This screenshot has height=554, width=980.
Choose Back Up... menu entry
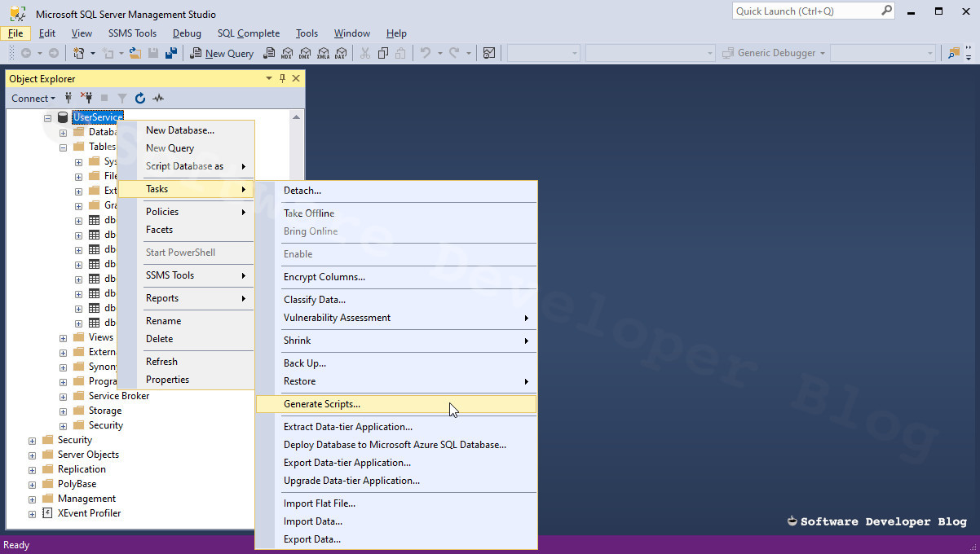(396, 363)
